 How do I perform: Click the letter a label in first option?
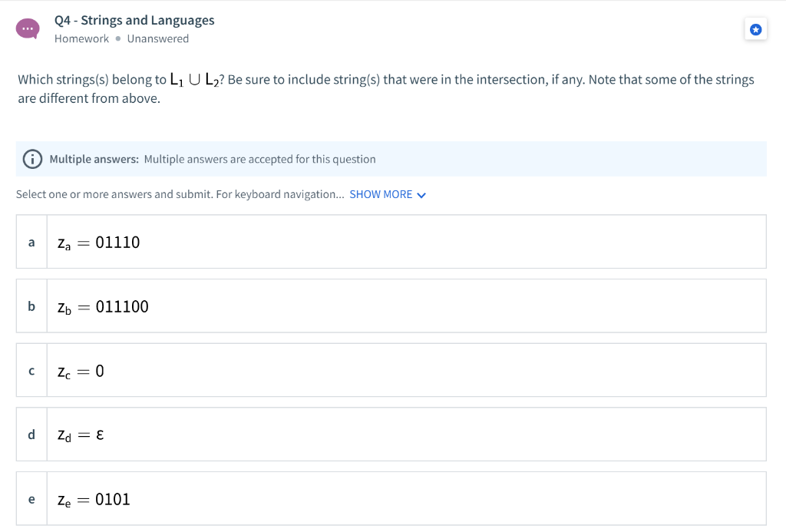(x=31, y=242)
